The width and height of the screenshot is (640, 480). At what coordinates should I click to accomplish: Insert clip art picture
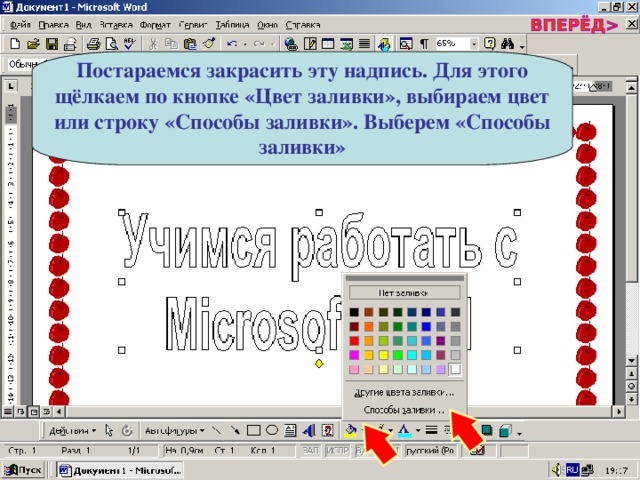(327, 431)
